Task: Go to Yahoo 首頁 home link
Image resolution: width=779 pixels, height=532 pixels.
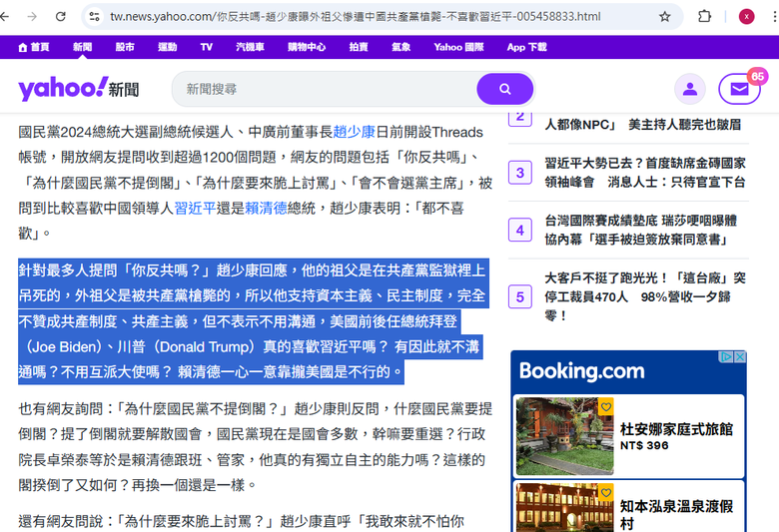Action: (34, 47)
